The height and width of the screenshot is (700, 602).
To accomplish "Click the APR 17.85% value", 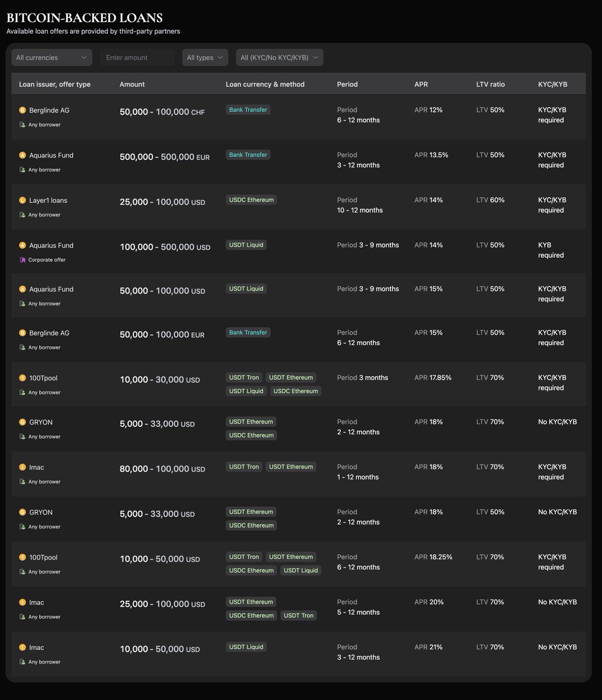I will click(433, 377).
